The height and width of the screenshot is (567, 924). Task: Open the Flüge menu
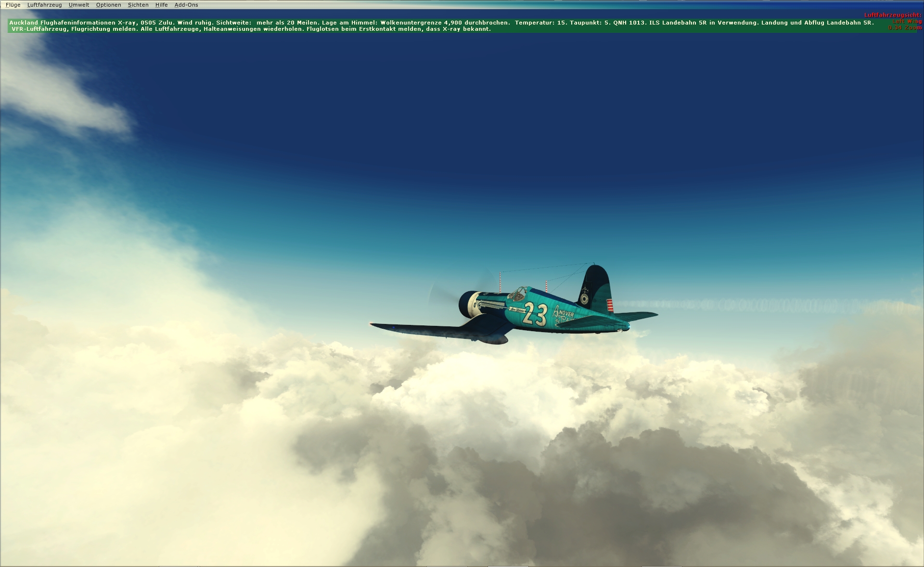click(x=13, y=5)
